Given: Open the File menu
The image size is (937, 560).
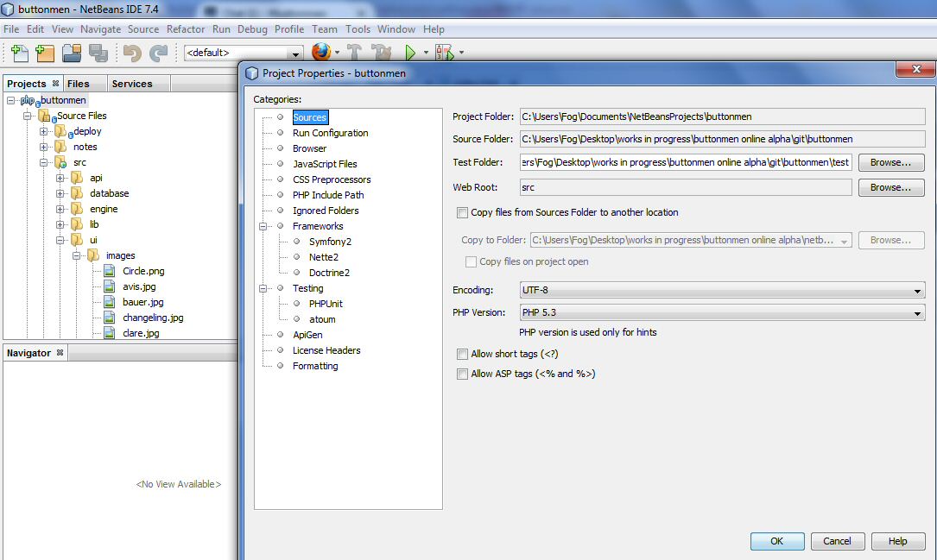Looking at the screenshot, I should (x=10, y=29).
